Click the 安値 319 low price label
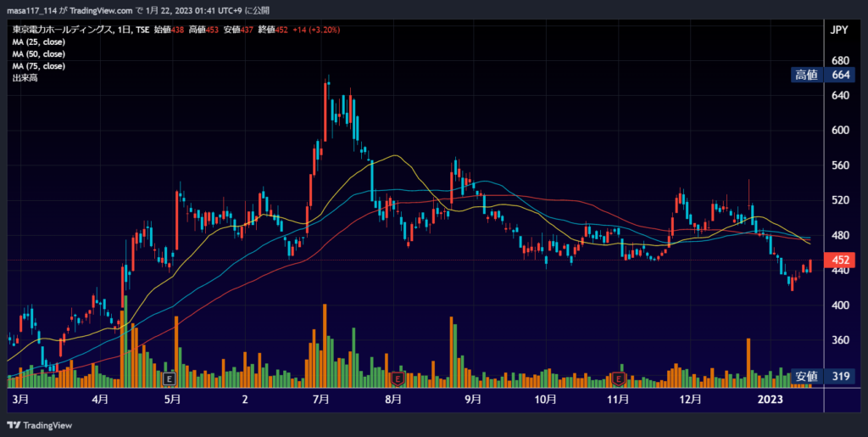Screen dimensions: 868x437 coord(823,377)
